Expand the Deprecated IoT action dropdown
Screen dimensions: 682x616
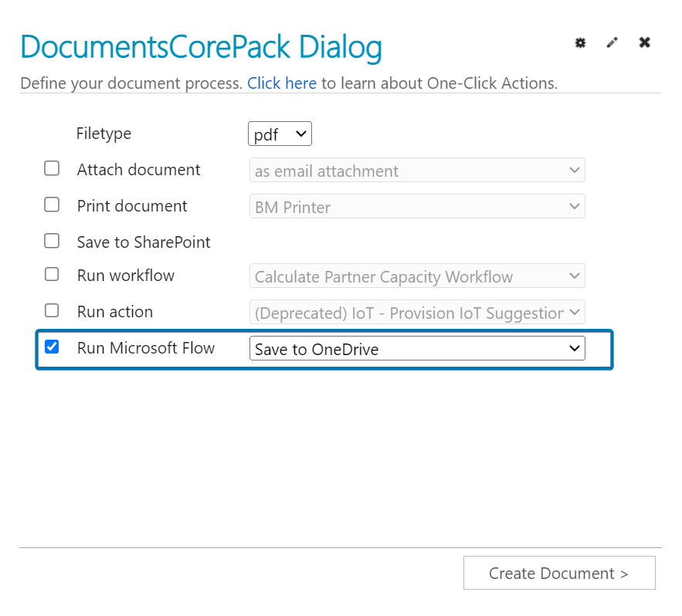point(417,312)
